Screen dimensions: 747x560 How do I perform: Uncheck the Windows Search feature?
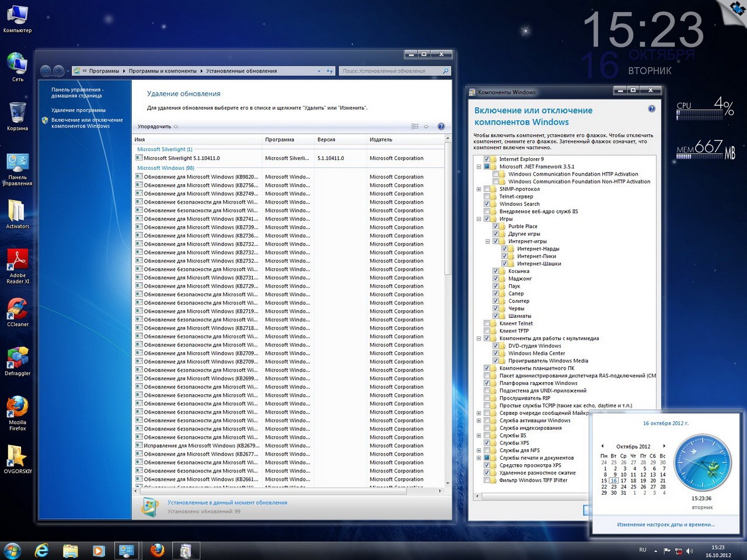[487, 204]
